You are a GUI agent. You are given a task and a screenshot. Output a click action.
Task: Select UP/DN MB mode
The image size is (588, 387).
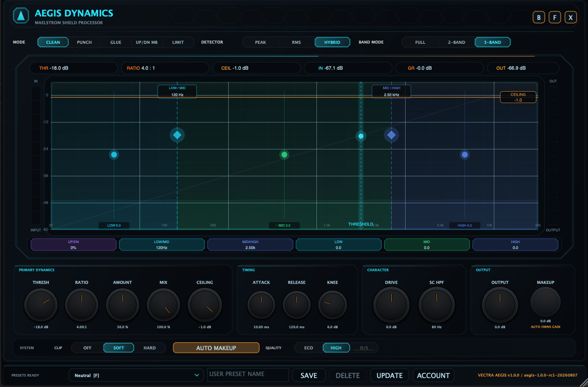point(147,42)
